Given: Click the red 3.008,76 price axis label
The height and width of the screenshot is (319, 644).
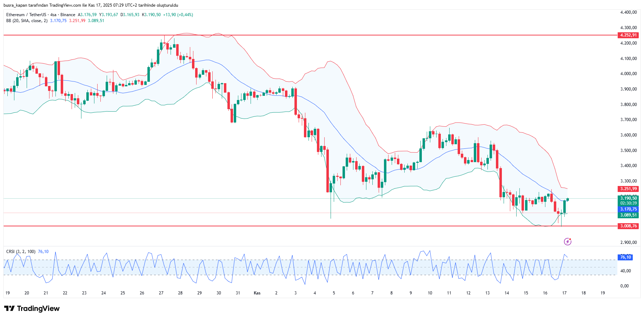Looking at the screenshot, I should 628,226.
